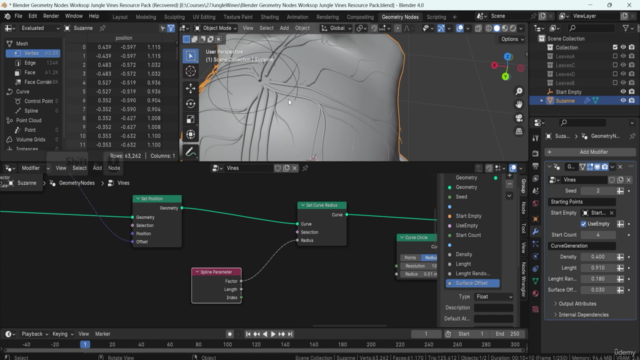Open the Type Float dropdown
The image size is (640, 360).
point(493,297)
